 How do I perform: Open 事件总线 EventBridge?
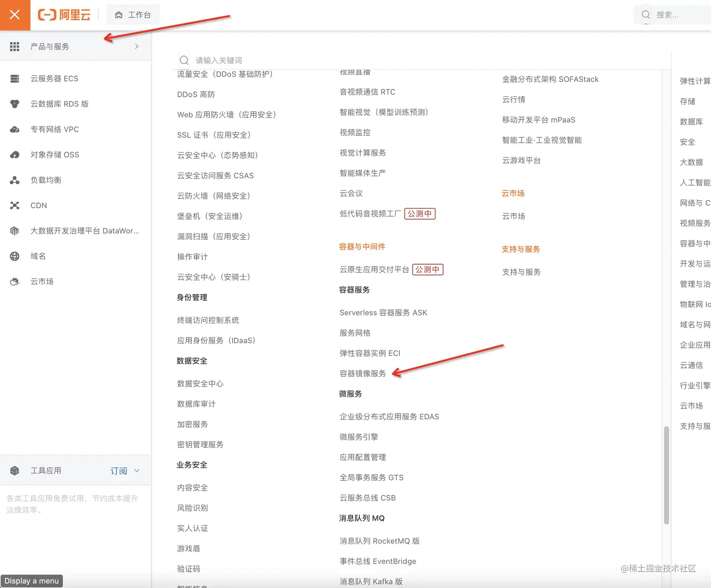click(378, 561)
